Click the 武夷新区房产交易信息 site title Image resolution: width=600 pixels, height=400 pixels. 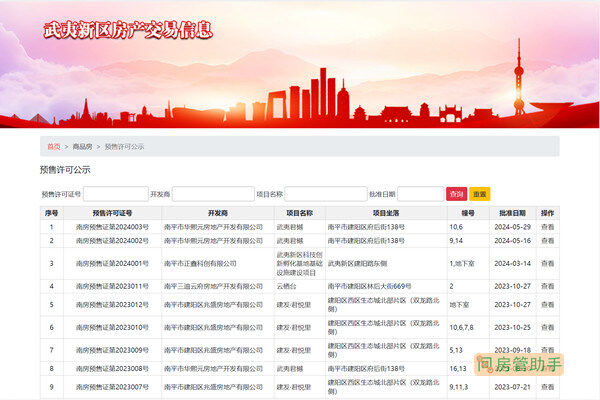pos(128,30)
